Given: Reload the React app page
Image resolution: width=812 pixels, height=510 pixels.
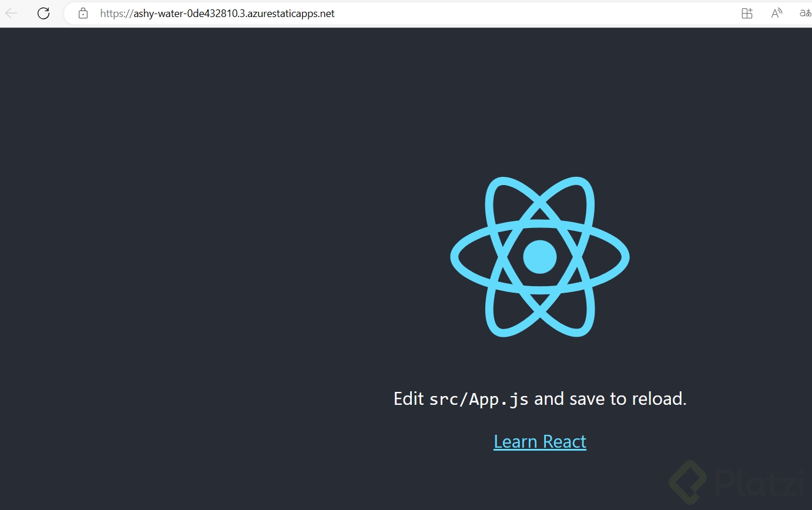Looking at the screenshot, I should tap(43, 13).
